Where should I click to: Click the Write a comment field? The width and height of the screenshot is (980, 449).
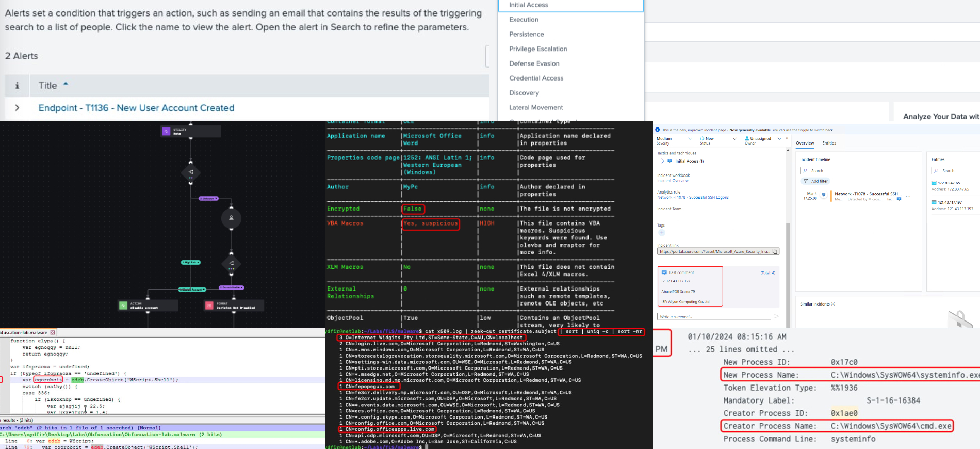714,316
